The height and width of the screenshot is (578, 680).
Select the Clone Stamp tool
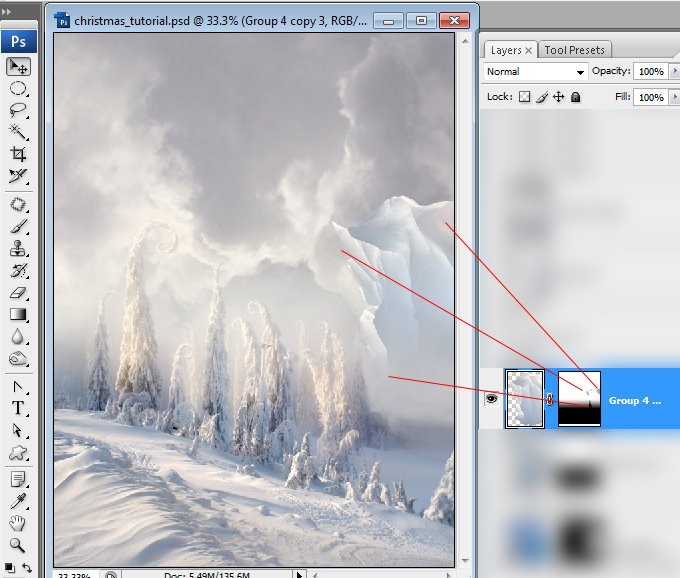coord(18,249)
